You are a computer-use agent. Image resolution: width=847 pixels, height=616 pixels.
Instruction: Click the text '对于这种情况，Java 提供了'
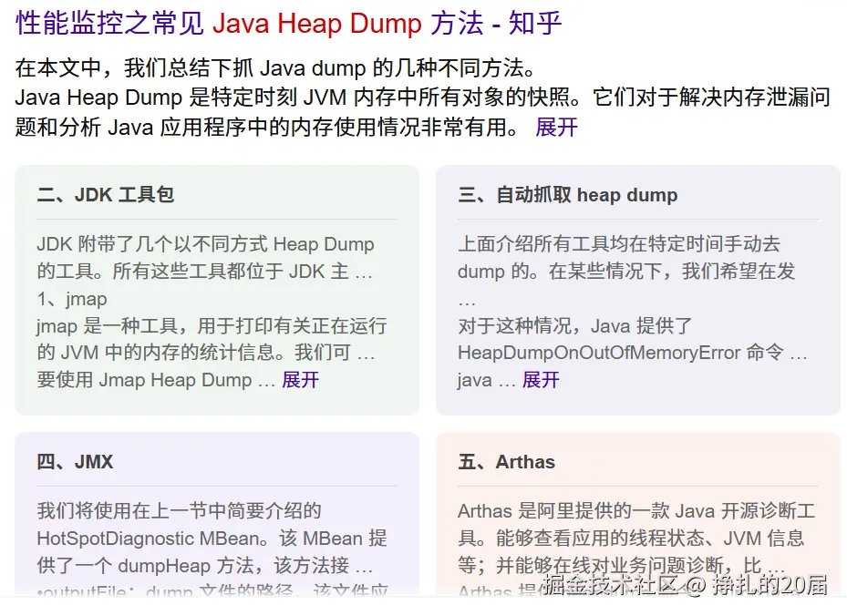[x=575, y=325]
